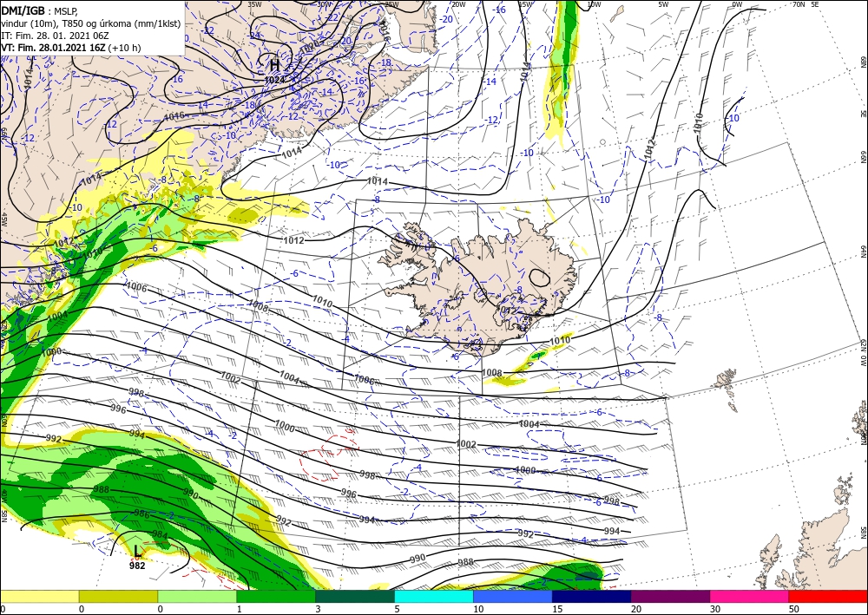Click the L low-pressure symbol
Image resolution: width=868 pixels, height=615 pixels.
tap(137, 552)
